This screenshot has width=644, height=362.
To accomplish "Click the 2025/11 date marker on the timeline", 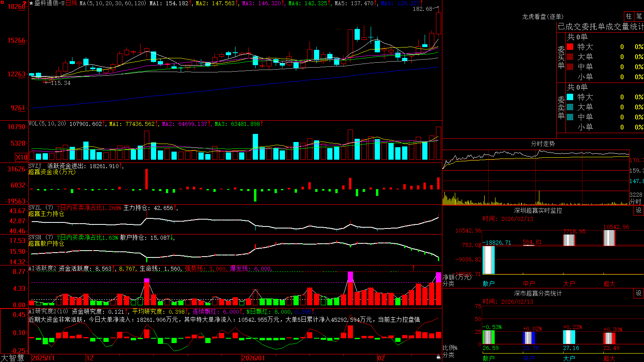I will click(43, 358).
